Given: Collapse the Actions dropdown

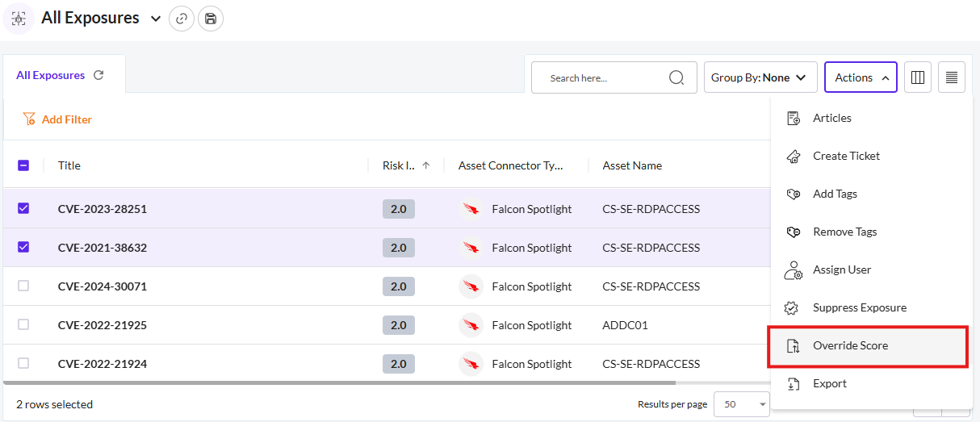Looking at the screenshot, I should point(861,77).
